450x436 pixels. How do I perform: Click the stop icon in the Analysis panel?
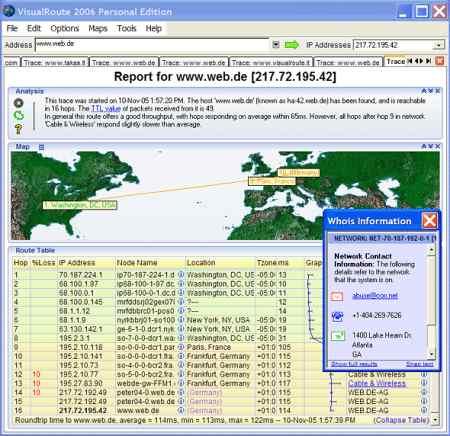tap(19, 103)
